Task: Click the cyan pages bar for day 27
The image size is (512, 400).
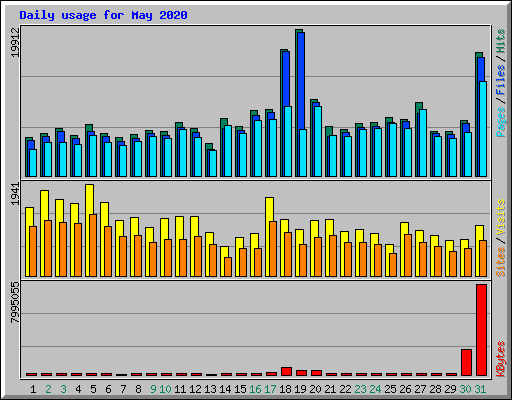Action: [x=423, y=143]
